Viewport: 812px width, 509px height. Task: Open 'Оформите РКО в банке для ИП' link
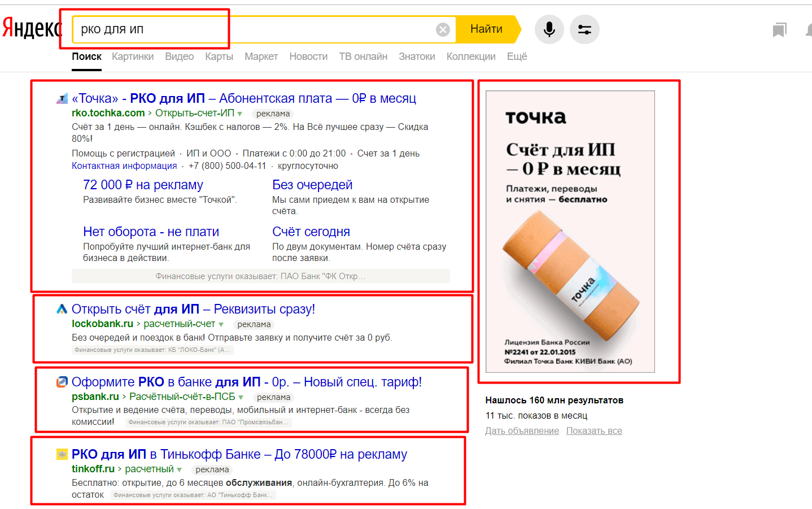247,382
